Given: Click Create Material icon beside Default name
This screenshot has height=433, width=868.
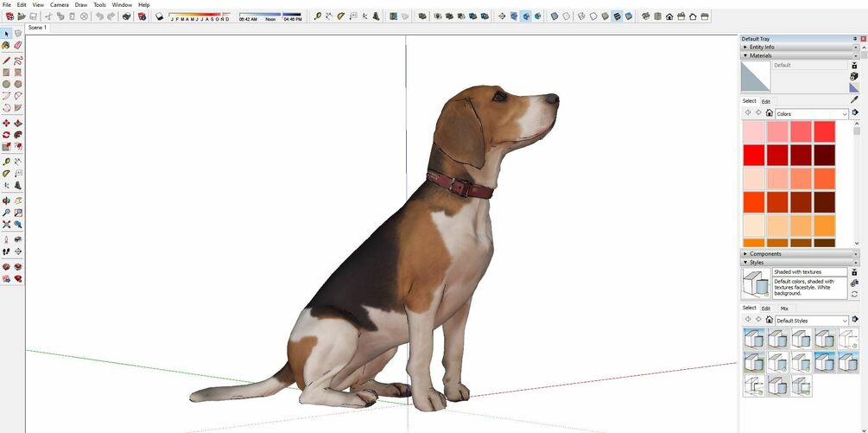Looking at the screenshot, I should pyautogui.click(x=854, y=76).
